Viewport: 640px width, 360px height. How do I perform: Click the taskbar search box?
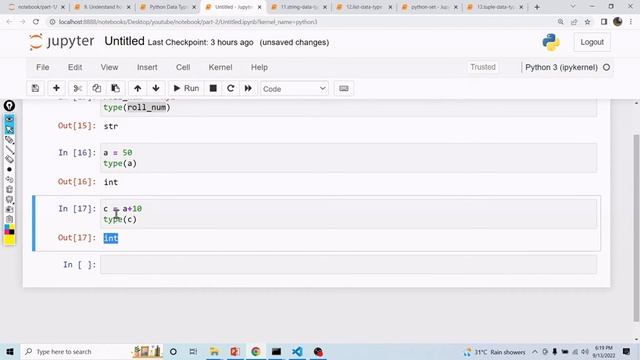pos(92,351)
